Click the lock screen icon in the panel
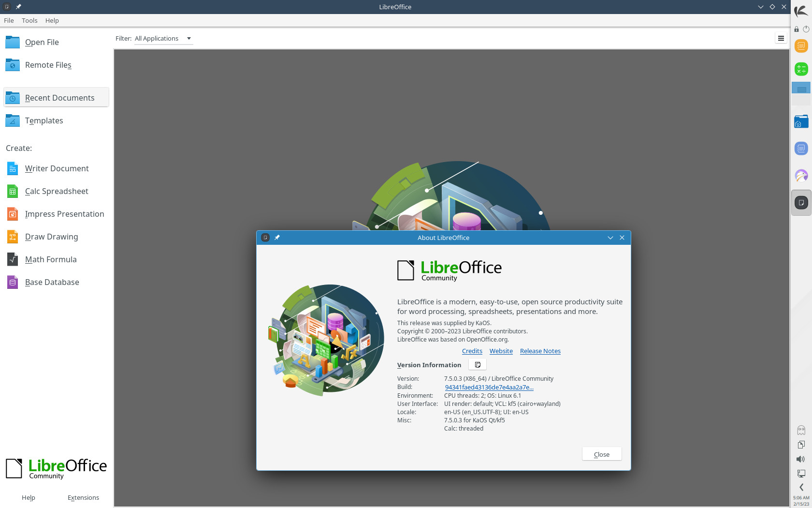812x508 pixels. click(x=797, y=29)
